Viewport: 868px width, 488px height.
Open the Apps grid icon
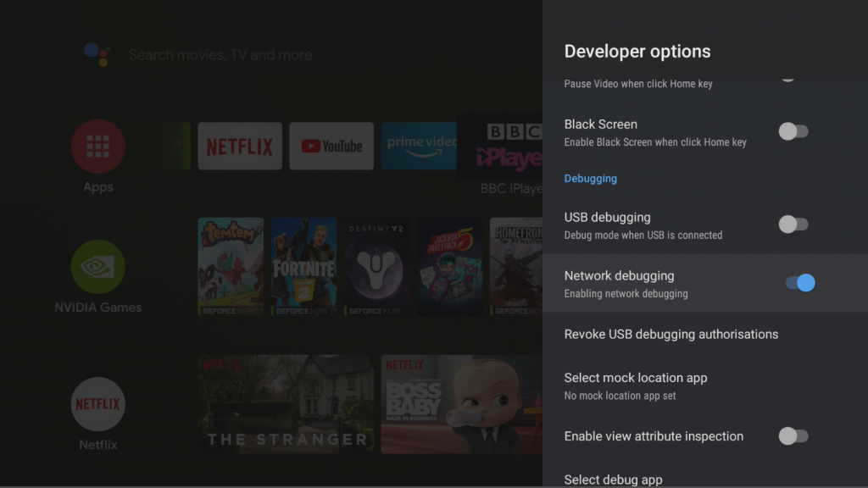pos(98,146)
